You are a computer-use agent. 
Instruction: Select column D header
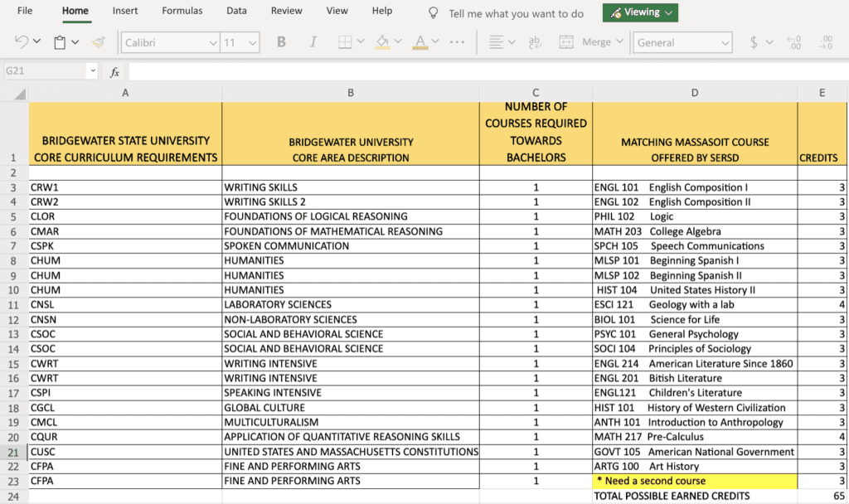(x=695, y=93)
